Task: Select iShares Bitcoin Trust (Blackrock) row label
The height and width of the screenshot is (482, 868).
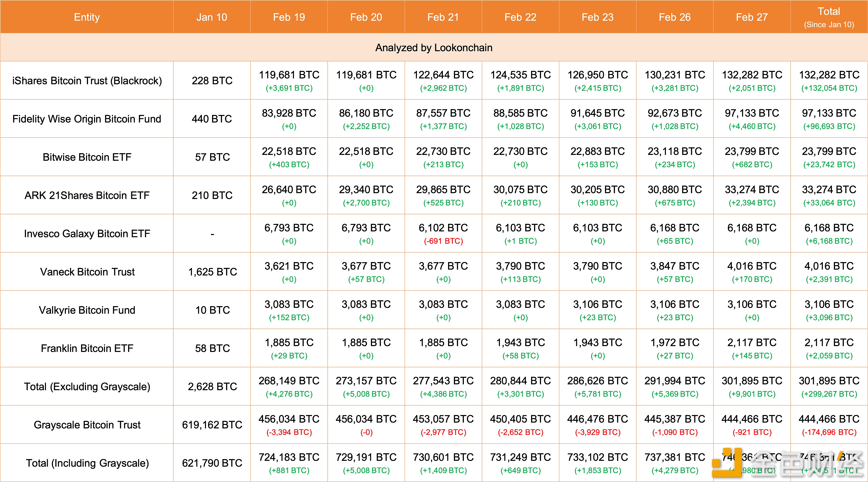Action: point(87,81)
